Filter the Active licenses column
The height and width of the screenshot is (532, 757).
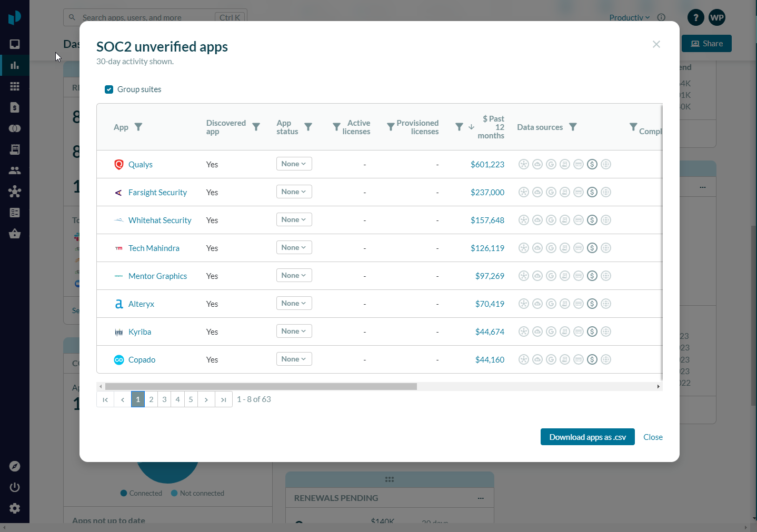(336, 127)
